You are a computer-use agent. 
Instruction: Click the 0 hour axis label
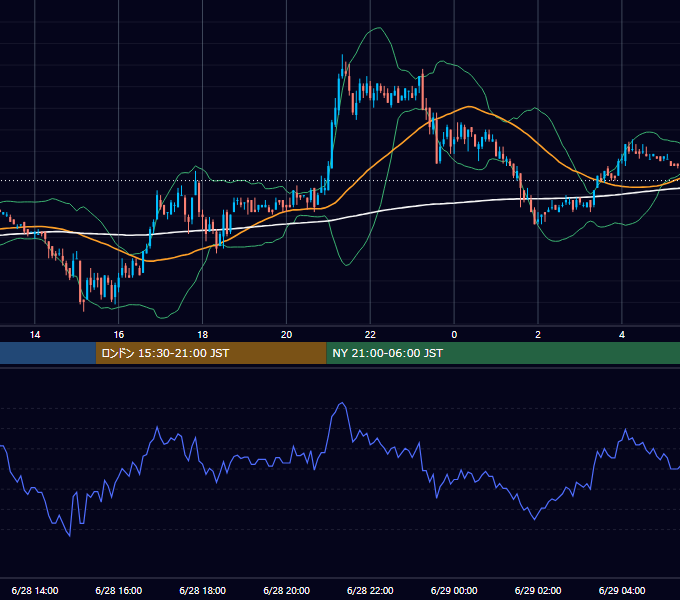454,335
